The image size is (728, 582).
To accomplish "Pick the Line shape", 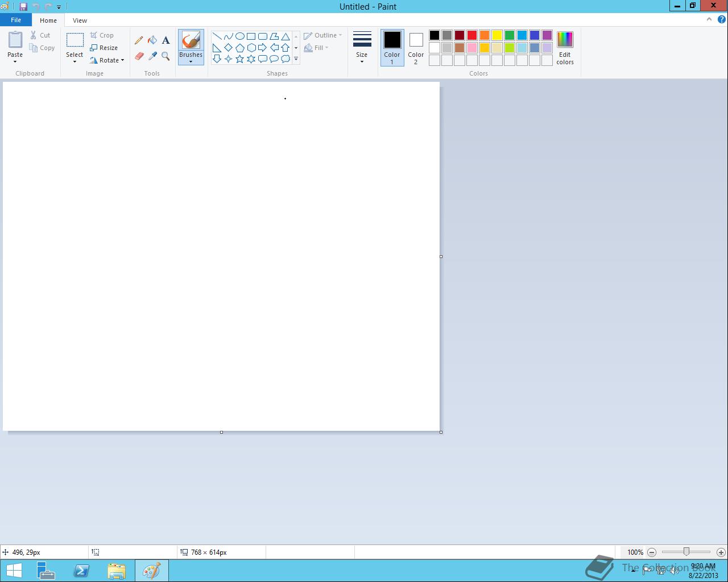I will pyautogui.click(x=217, y=36).
